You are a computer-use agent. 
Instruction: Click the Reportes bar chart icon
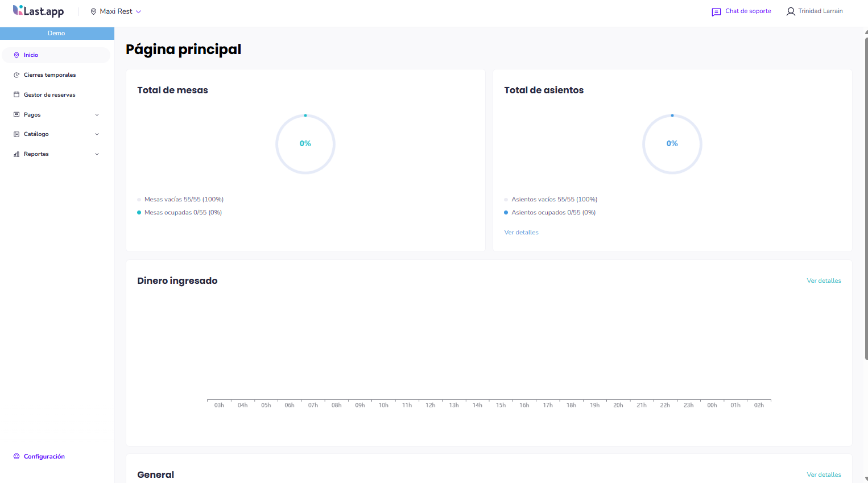click(16, 154)
